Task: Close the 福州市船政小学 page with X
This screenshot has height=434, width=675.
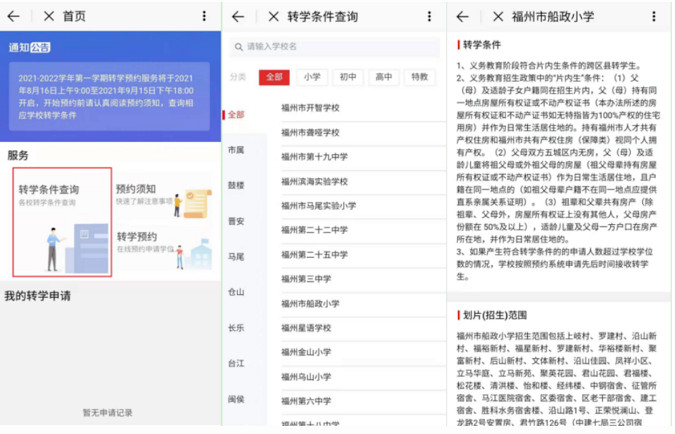Action: [498, 17]
